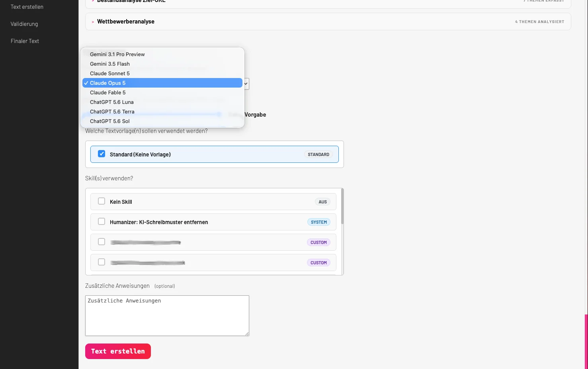Expand the Wettbewerberanalyse section chevron
588x369 pixels.
pos(93,22)
